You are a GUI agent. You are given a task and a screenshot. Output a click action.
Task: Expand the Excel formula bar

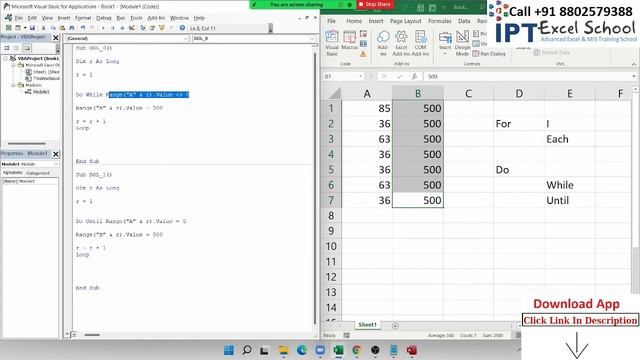tap(633, 76)
